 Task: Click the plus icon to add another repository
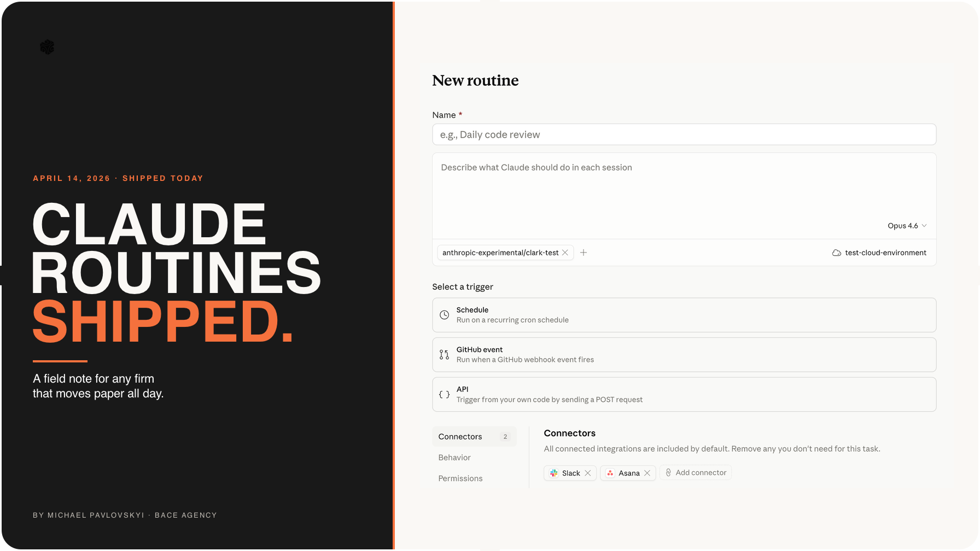584,253
